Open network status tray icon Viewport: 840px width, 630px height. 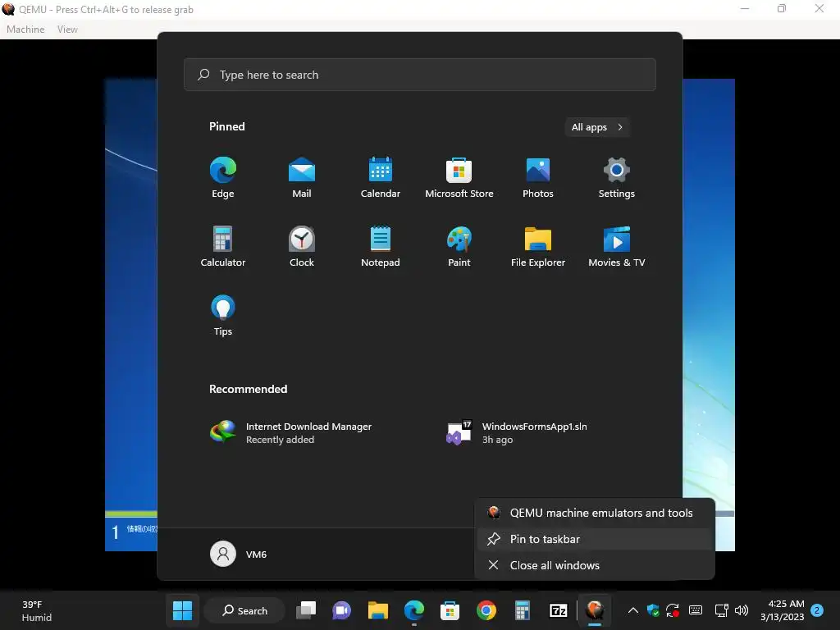tap(722, 610)
